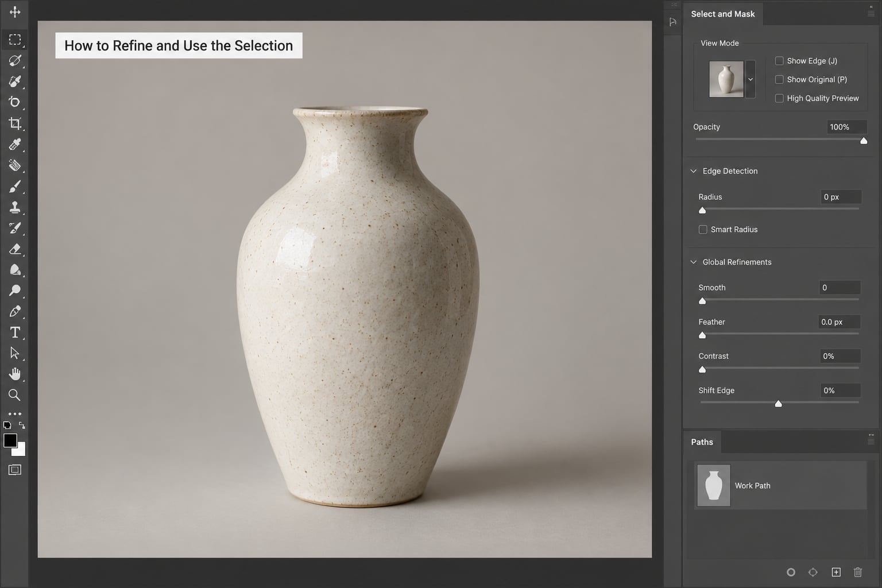This screenshot has height=588, width=882.
Task: Choose the Pen tool
Action: 15,312
